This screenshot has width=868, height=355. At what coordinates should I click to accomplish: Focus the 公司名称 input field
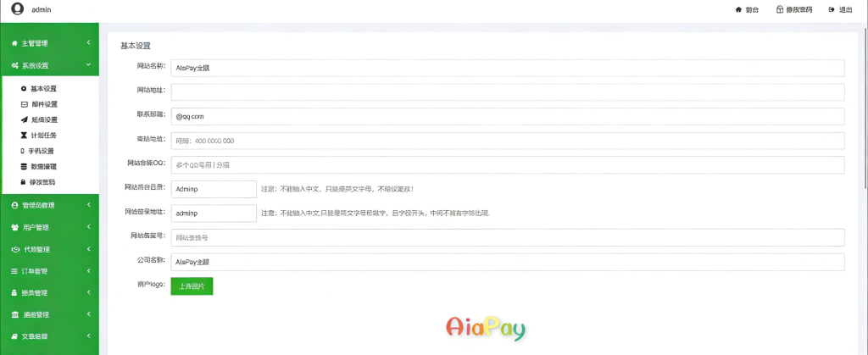[508, 262]
